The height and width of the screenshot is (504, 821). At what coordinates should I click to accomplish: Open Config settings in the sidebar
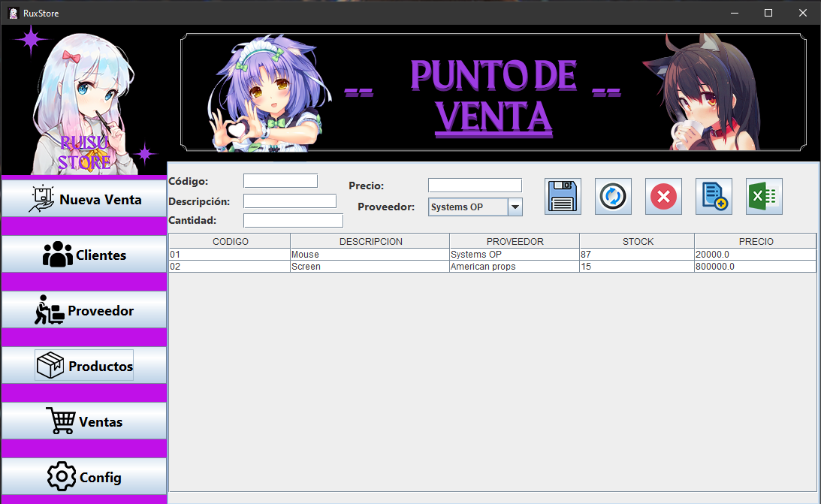83,478
